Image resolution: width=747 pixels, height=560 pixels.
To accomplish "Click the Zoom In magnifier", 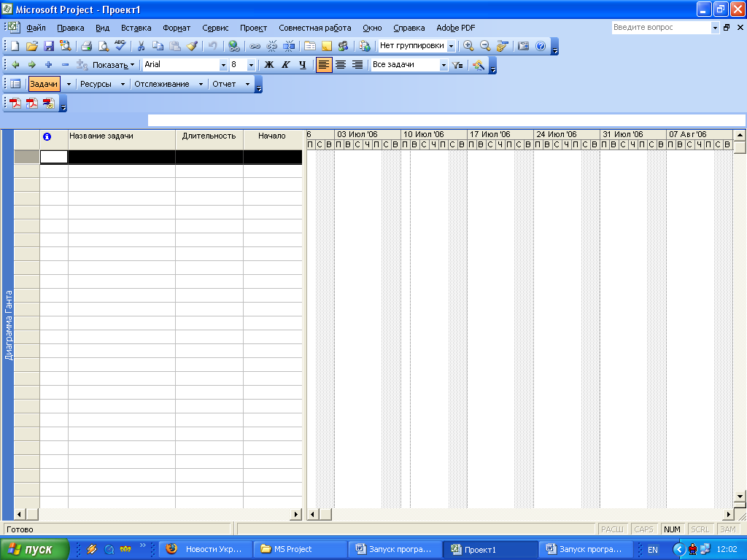I will pyautogui.click(x=468, y=46).
